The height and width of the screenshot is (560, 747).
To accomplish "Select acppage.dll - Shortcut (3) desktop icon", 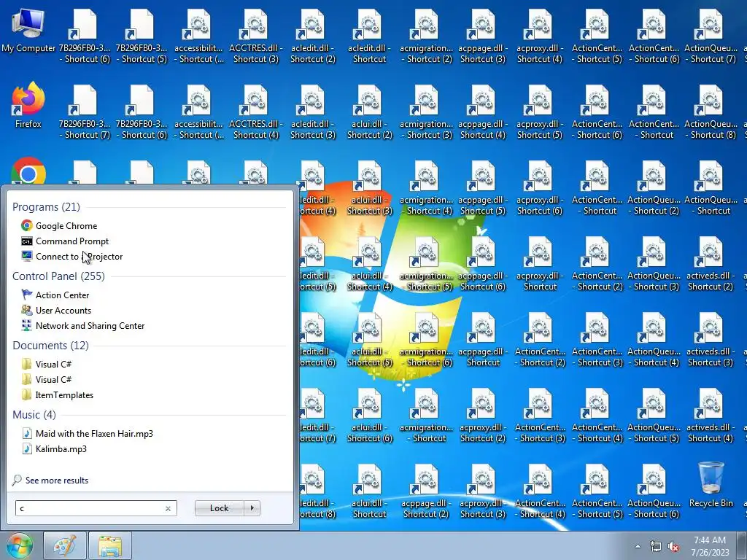I will pos(483,36).
